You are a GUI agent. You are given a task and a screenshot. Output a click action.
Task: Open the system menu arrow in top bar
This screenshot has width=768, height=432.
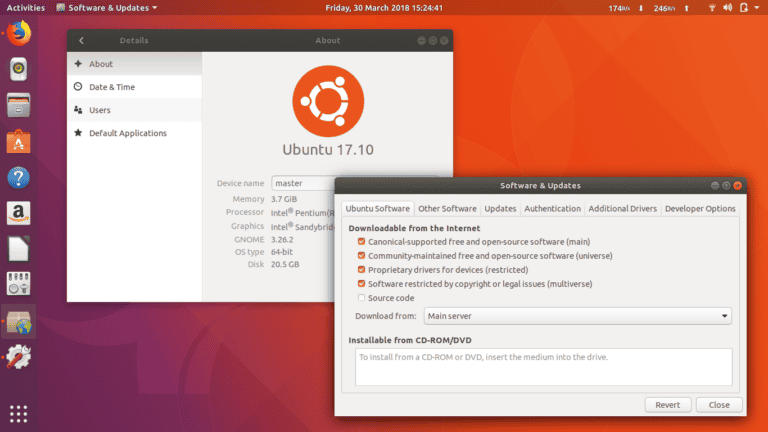click(x=757, y=8)
